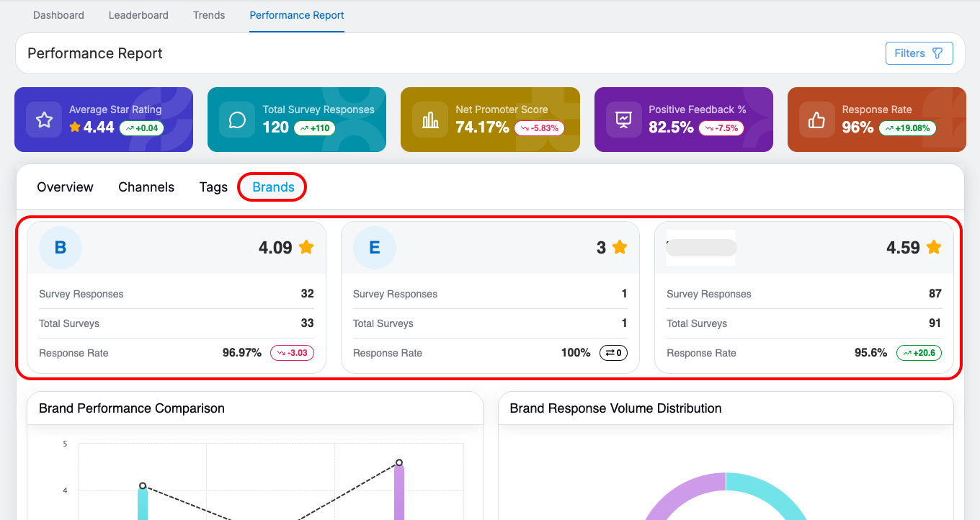Switch to the Channels sub-tab
Image resolution: width=980 pixels, height=520 pixels.
(146, 187)
